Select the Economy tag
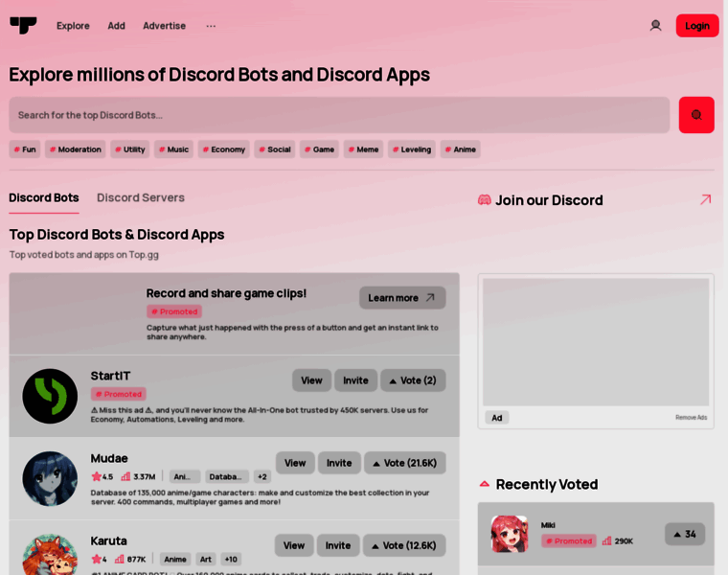Viewport: 728px width, 575px height. (224, 149)
